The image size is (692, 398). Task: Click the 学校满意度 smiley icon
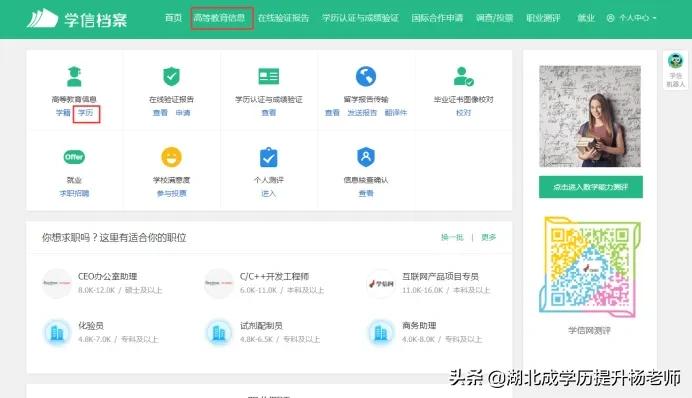(171, 157)
